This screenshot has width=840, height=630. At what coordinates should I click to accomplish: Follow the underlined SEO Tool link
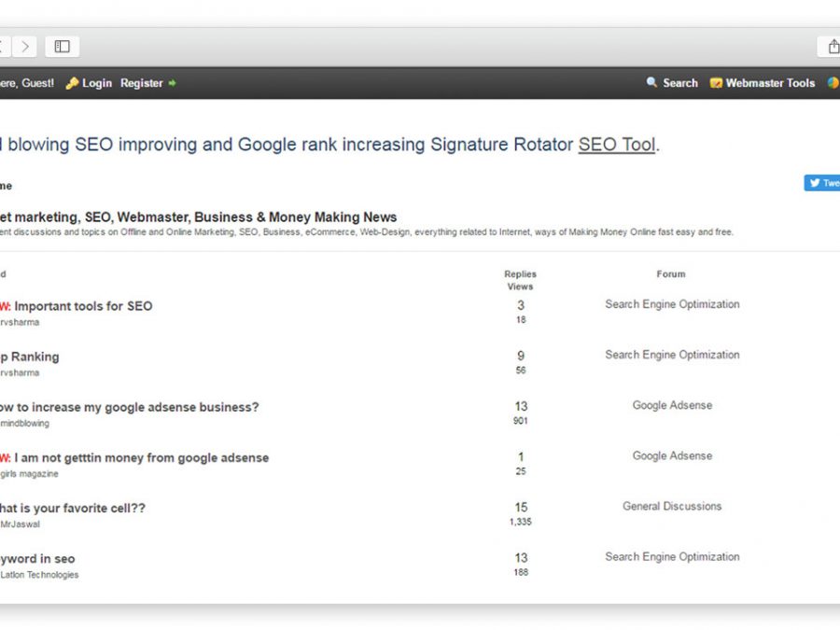(616, 145)
